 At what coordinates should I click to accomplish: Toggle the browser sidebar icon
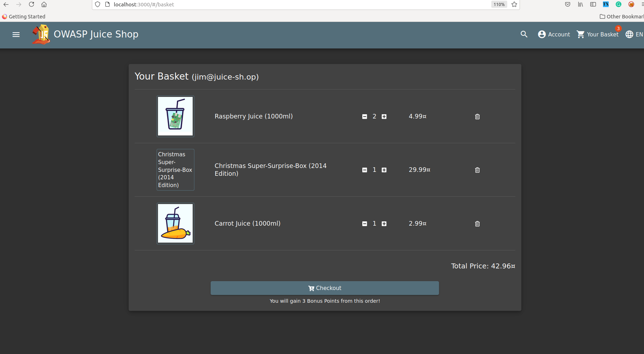point(593,5)
